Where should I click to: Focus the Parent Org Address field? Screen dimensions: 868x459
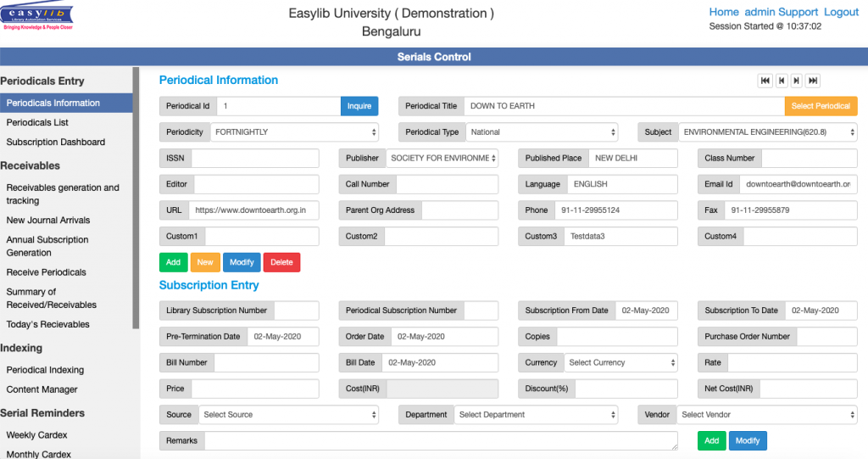[460, 210]
